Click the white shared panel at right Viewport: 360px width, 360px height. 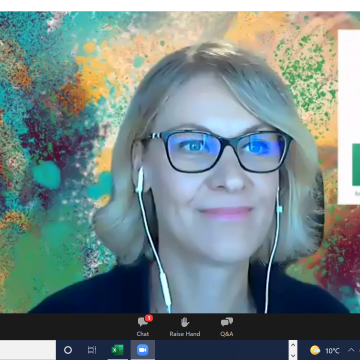point(349,117)
